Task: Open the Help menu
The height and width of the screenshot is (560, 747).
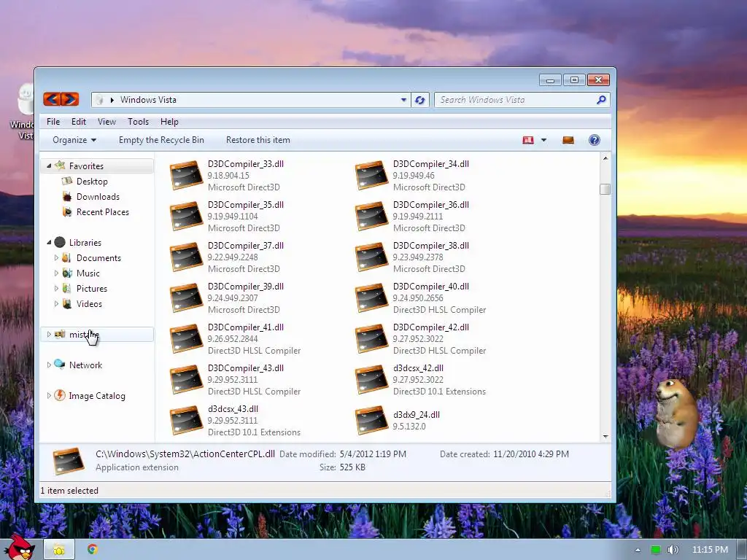Action: click(169, 122)
